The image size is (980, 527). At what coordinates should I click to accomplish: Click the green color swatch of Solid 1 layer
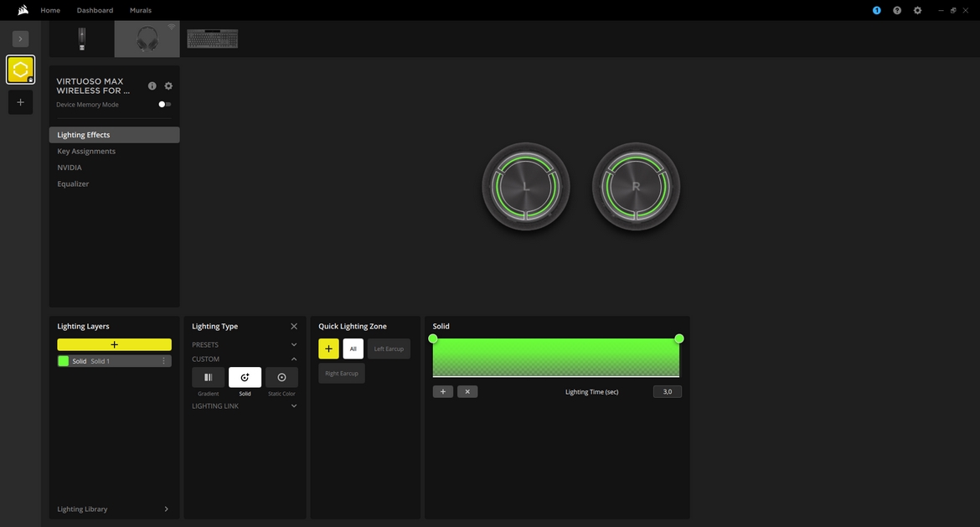(63, 361)
